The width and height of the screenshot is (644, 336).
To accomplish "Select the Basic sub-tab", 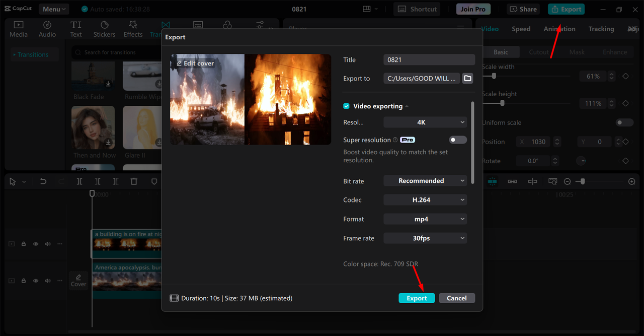I will (501, 52).
